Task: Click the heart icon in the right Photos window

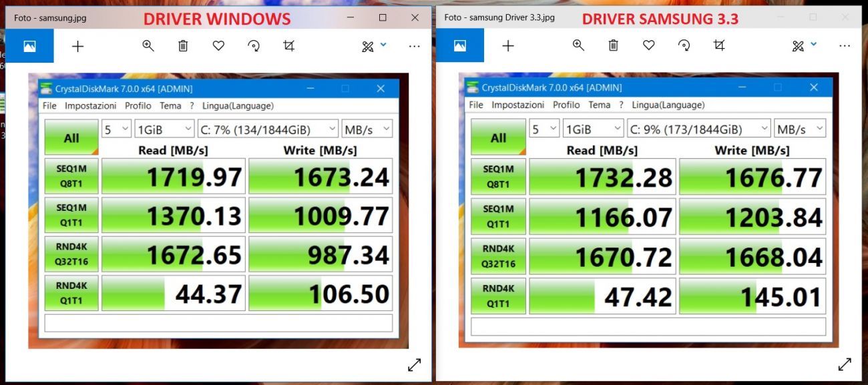Action: coord(648,46)
